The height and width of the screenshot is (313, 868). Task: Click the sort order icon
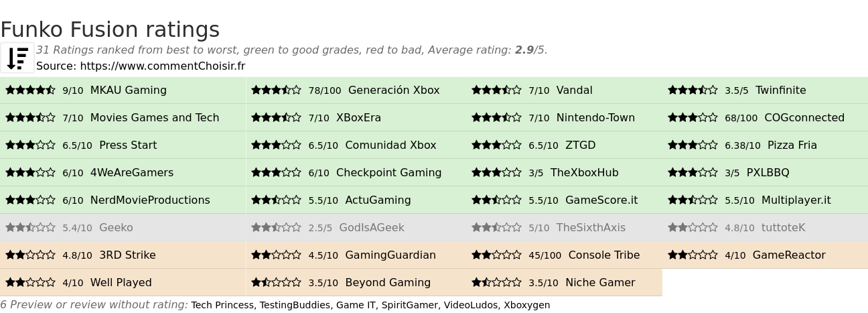coord(17,58)
